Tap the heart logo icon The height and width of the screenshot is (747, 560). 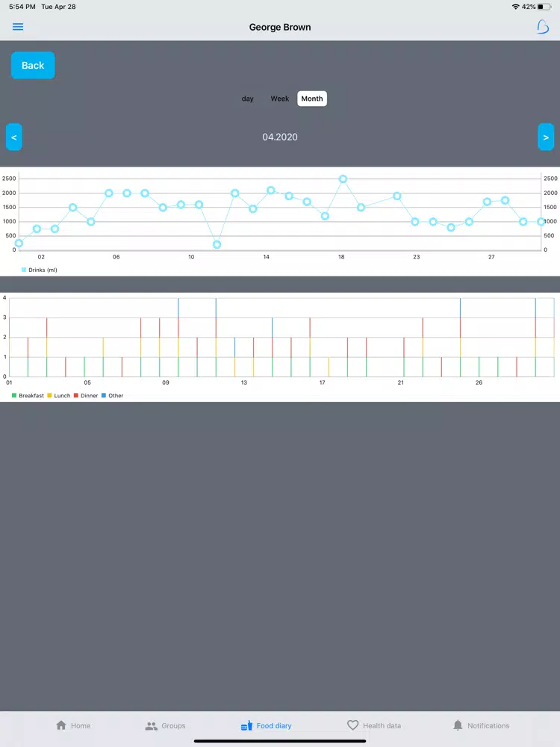pyautogui.click(x=542, y=27)
